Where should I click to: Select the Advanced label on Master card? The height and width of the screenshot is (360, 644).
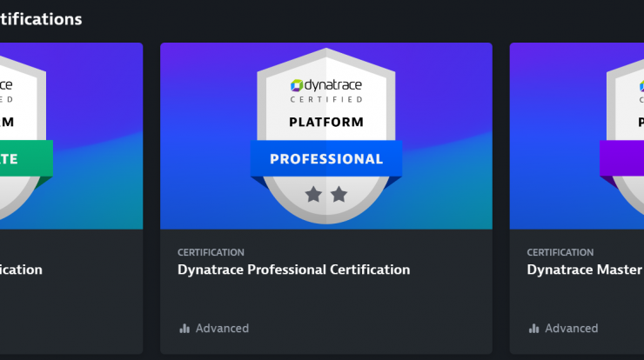(x=572, y=329)
